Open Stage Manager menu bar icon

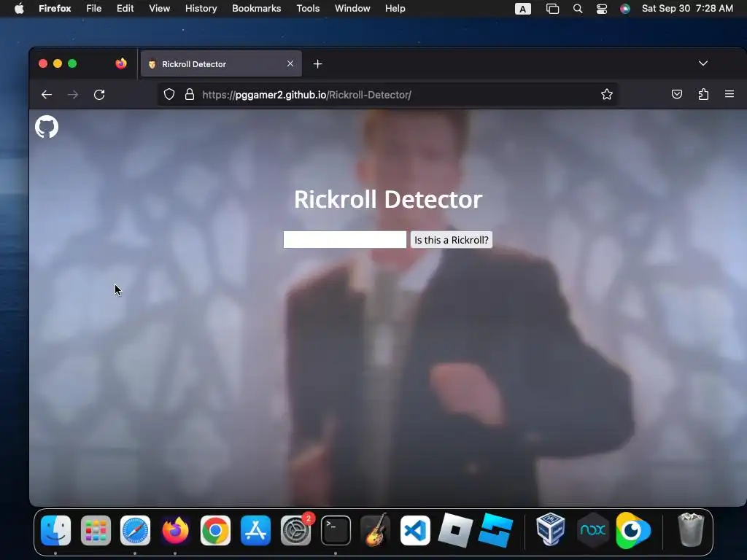click(x=552, y=9)
